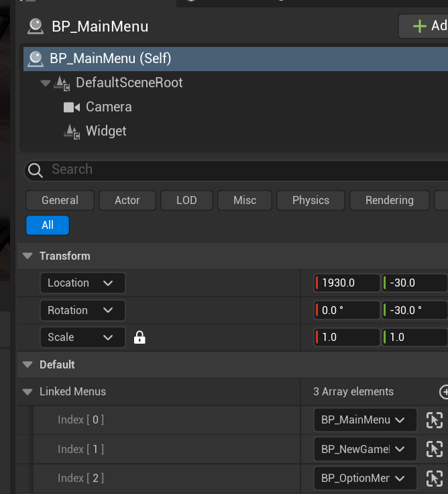Click the Index [ 2 ] label

tap(81, 479)
